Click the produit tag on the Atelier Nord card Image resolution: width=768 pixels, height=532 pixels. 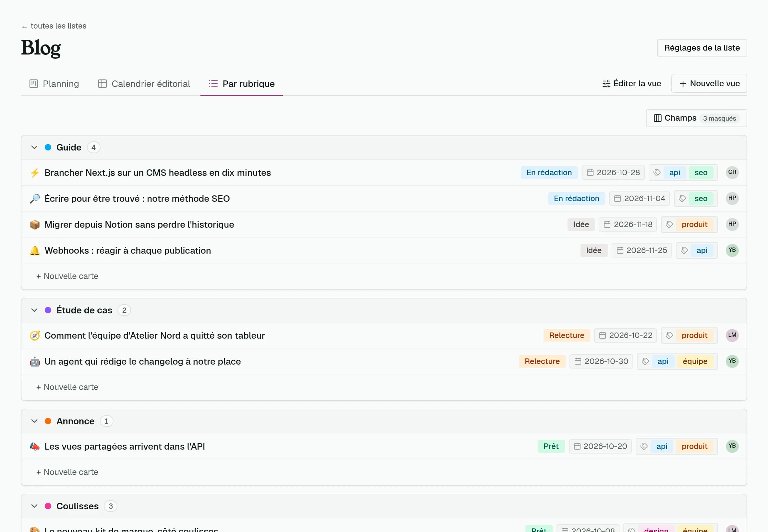(694, 336)
